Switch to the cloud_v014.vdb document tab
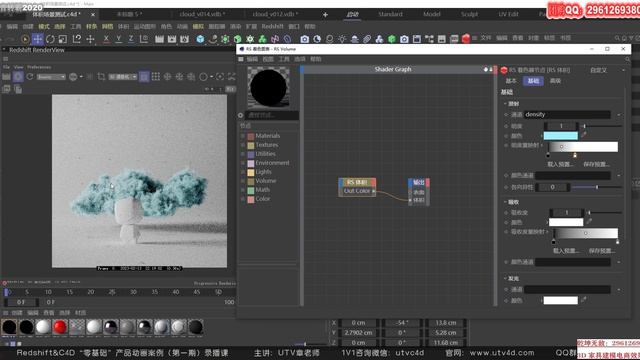Image resolution: width=640 pixels, height=360 pixels. [202, 14]
